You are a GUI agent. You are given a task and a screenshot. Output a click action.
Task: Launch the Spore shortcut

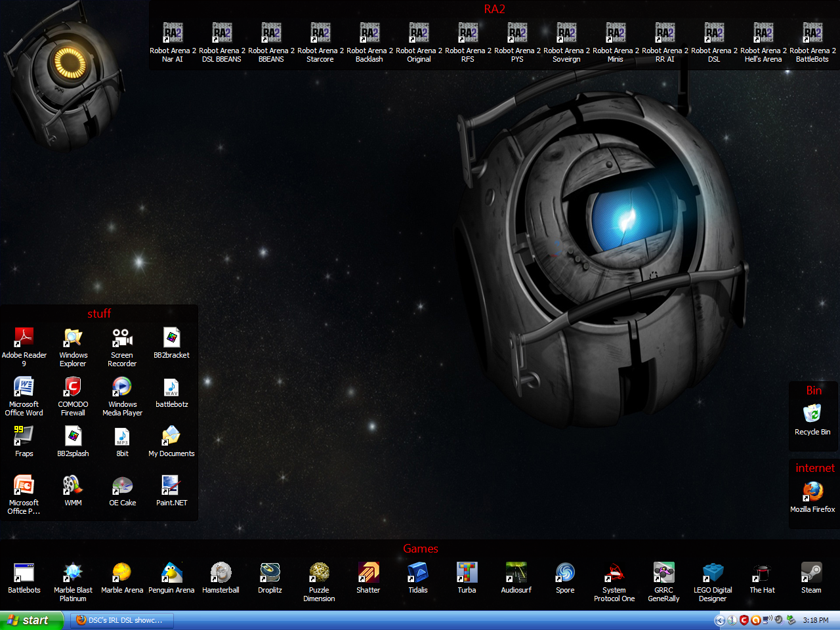click(565, 577)
